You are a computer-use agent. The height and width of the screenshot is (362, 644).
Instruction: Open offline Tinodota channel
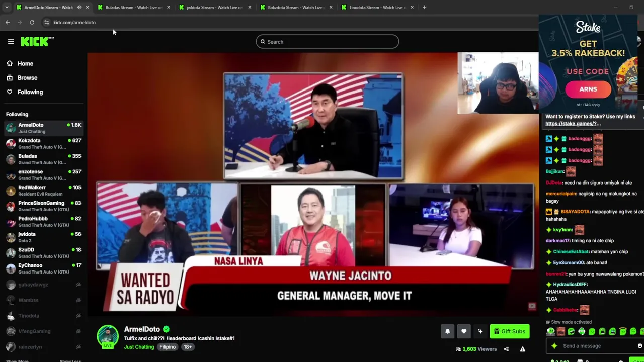tap(44, 316)
